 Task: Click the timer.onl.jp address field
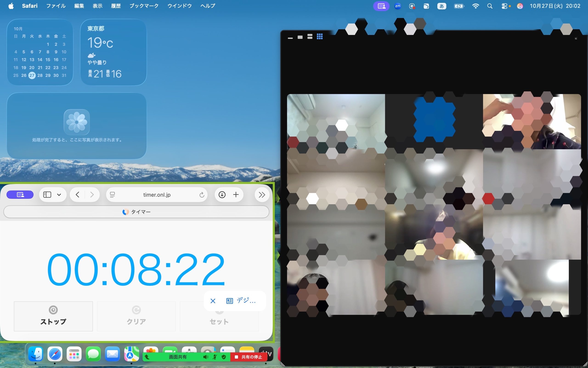coord(157,195)
